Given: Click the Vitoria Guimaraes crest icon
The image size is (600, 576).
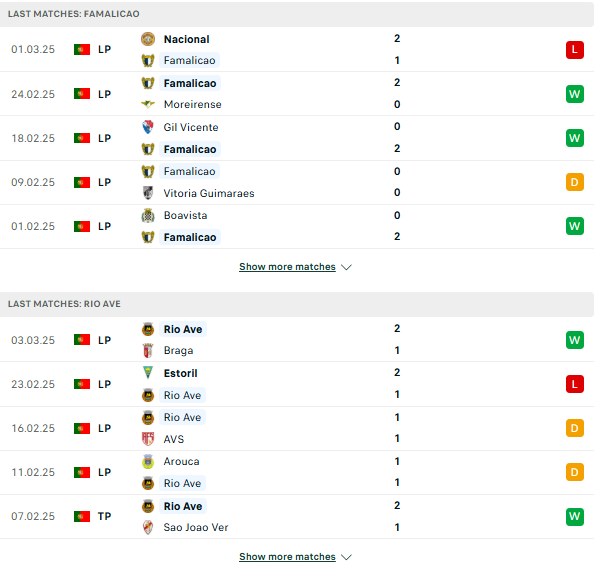Looking at the screenshot, I should point(148,193).
